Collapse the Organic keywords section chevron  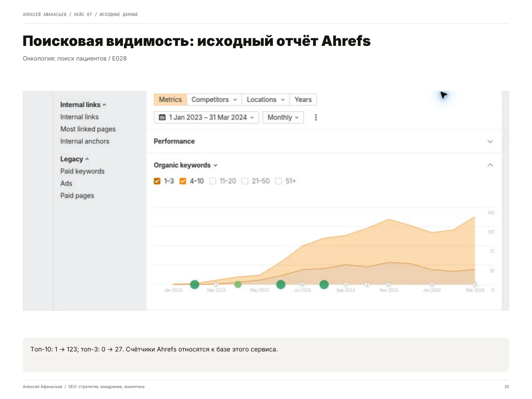[x=490, y=165]
